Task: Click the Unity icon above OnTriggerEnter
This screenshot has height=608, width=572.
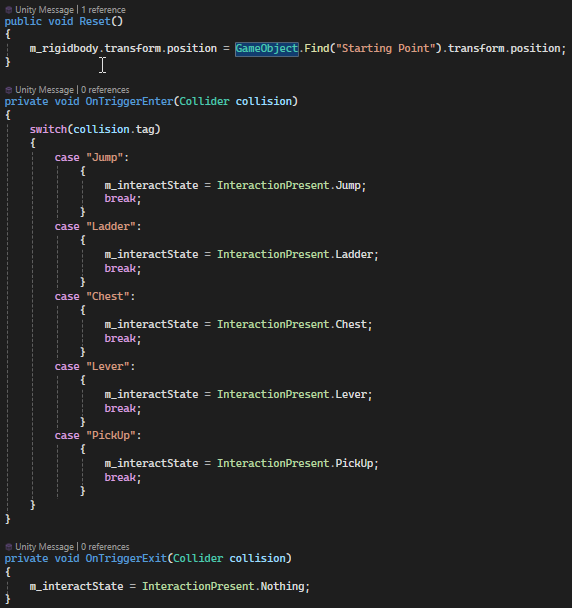Action: tap(9, 90)
